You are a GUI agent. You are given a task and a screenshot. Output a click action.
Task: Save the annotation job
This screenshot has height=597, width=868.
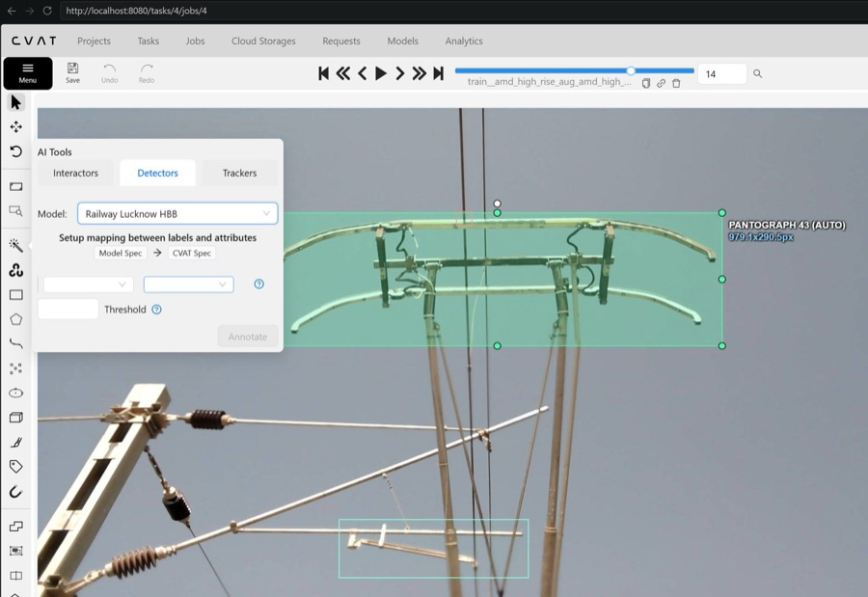point(72,73)
